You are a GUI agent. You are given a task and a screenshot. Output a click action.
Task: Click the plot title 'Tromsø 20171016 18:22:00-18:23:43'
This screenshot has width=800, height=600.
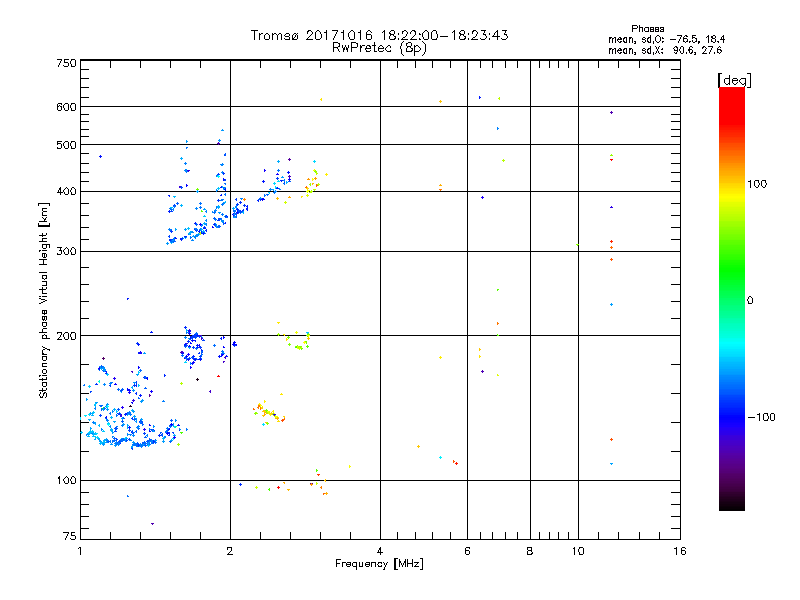click(379, 35)
